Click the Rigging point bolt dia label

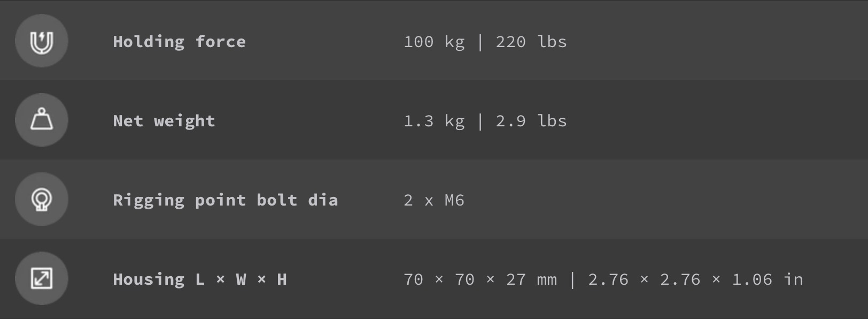(x=226, y=200)
